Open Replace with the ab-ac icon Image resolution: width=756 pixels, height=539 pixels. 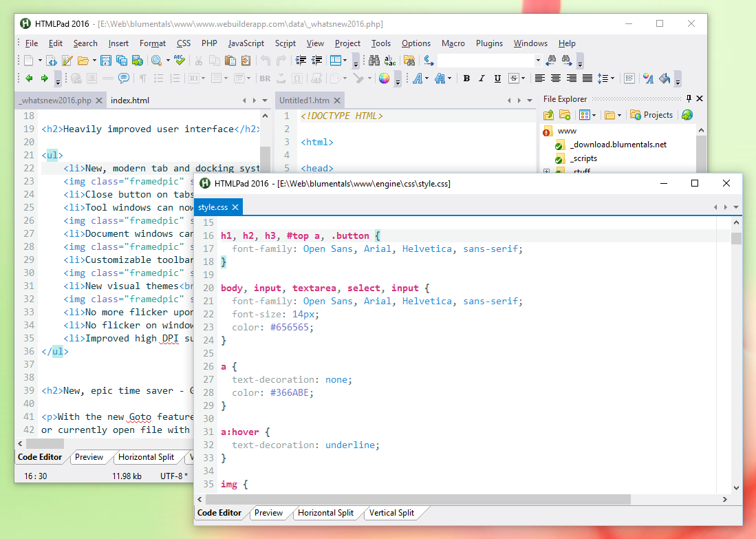[x=390, y=61]
